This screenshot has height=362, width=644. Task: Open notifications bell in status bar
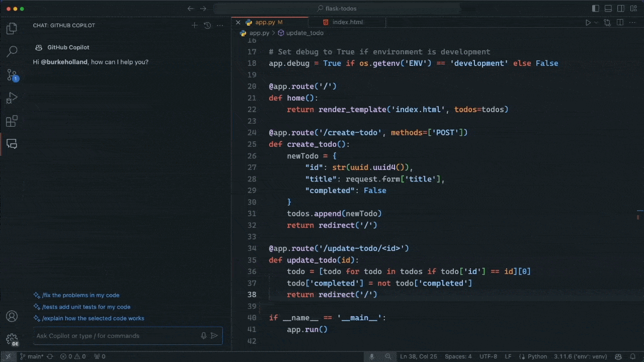[x=634, y=356]
